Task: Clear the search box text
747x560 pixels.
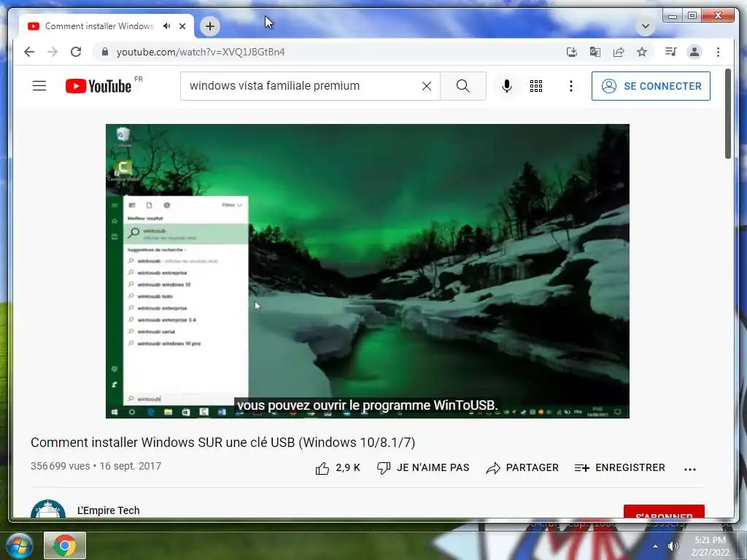Action: pyautogui.click(x=427, y=86)
